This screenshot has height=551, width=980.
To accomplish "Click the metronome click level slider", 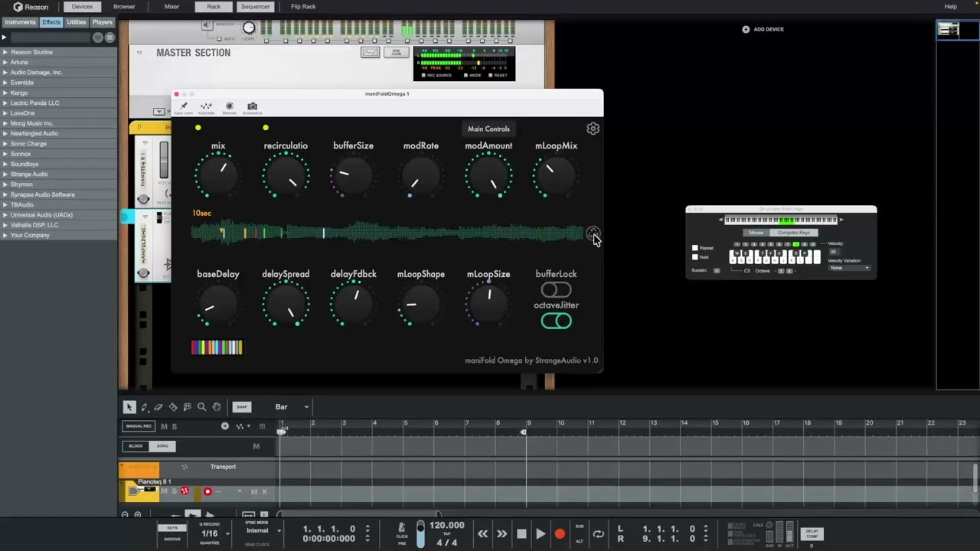I will [x=420, y=533].
